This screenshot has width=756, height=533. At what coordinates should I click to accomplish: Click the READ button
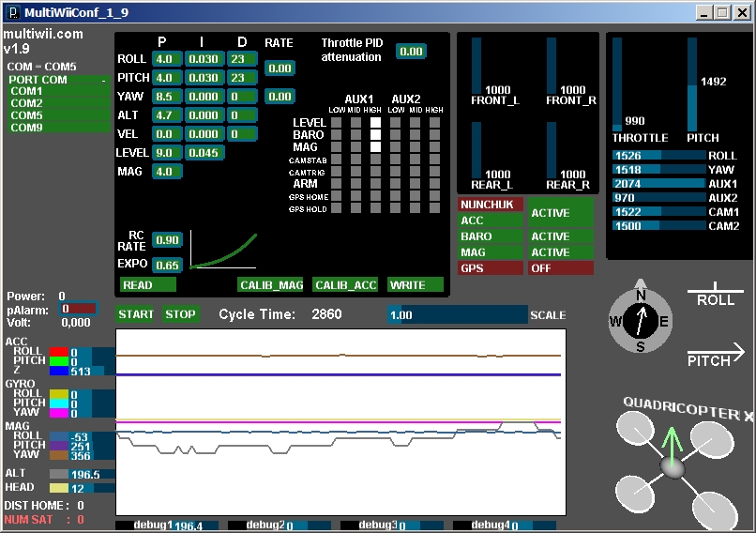pyautogui.click(x=147, y=285)
